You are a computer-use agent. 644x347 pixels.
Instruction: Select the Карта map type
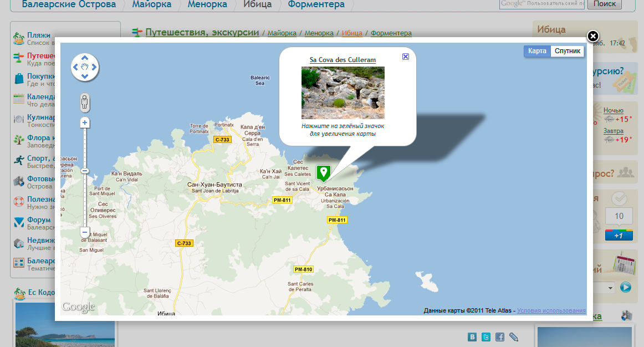pos(537,51)
